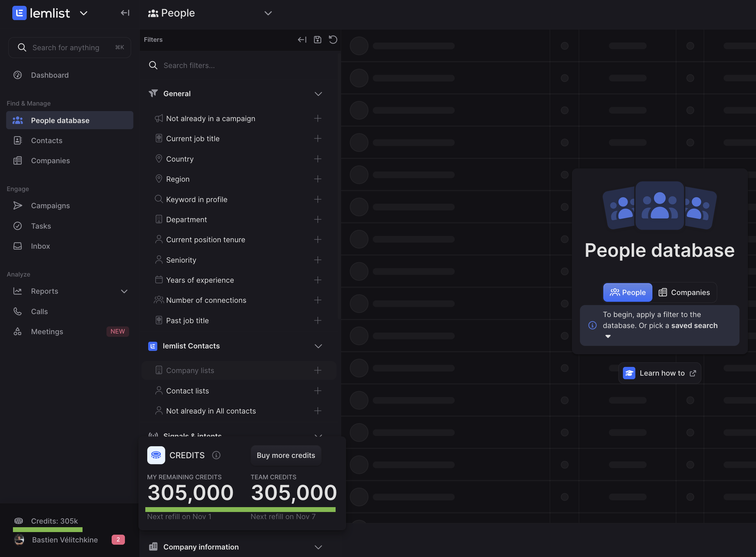The image size is (756, 557).
Task: Reset all filters with the undo icon
Action: pos(333,40)
